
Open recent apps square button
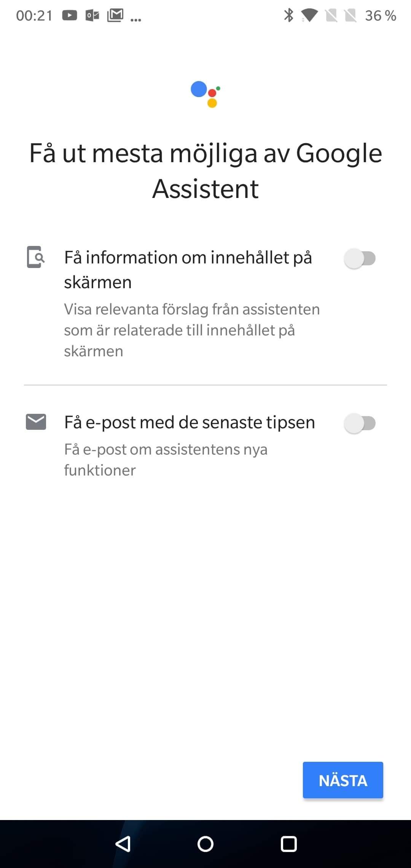(288, 844)
